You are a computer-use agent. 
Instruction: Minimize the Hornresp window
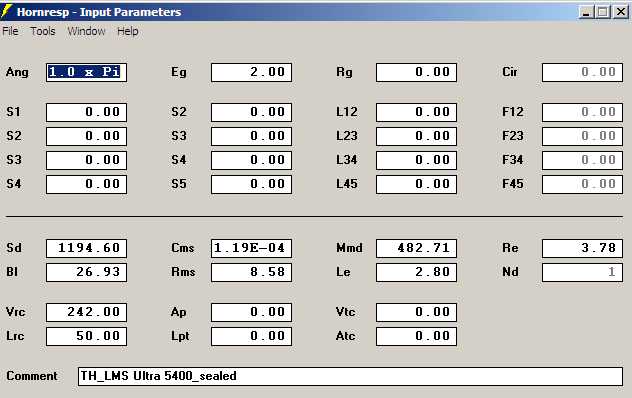point(586,12)
